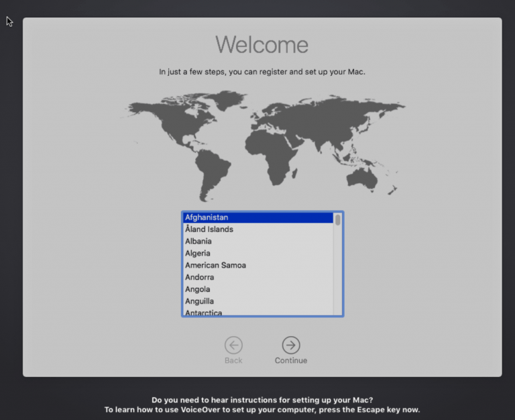Select American Samoa in the list
The height and width of the screenshot is (420, 515).
pyautogui.click(x=215, y=266)
